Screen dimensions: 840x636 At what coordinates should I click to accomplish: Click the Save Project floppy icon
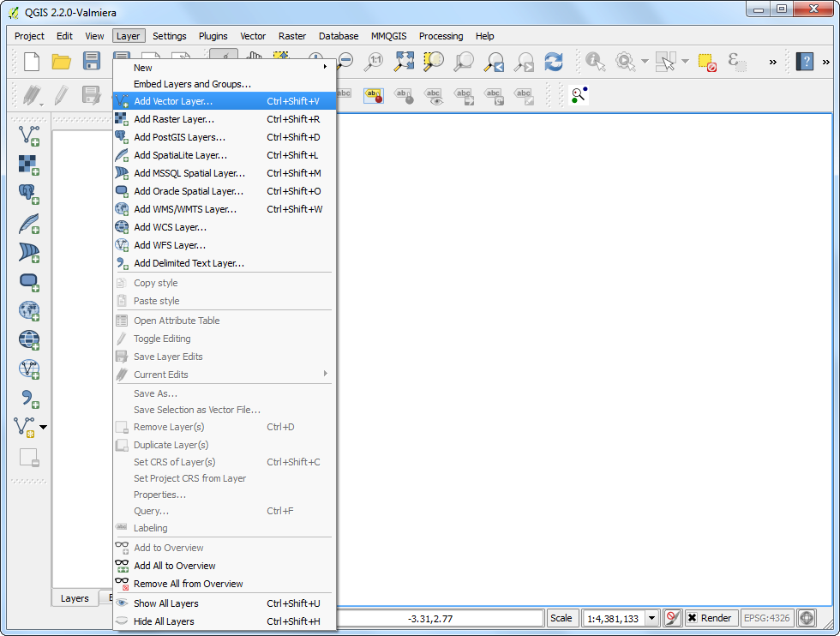92,61
